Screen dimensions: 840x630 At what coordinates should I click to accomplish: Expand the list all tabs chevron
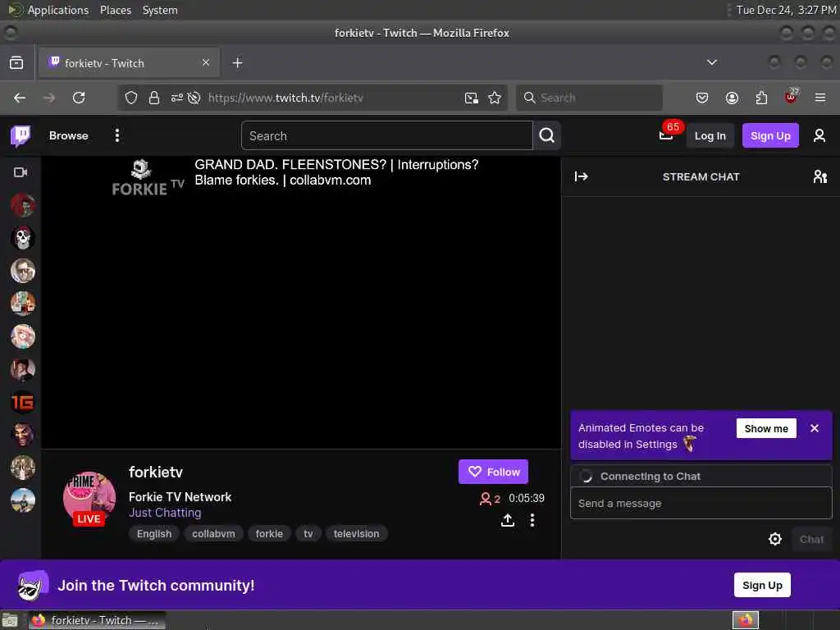coord(711,62)
